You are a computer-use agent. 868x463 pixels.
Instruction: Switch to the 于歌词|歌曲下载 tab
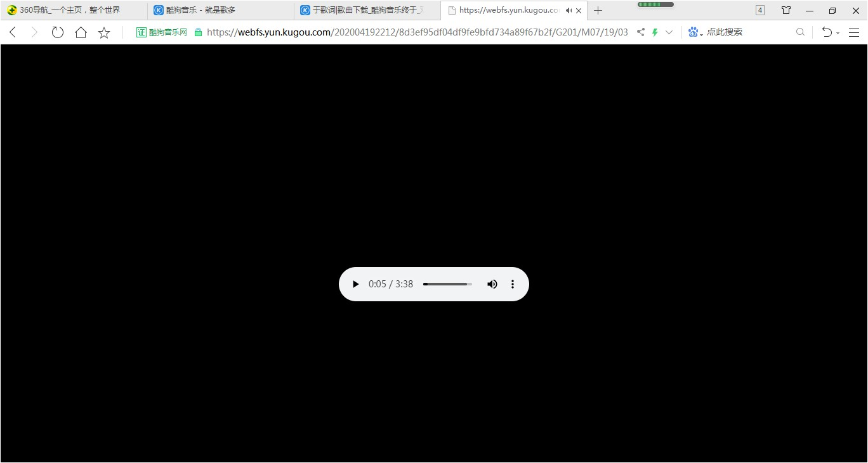[367, 10]
